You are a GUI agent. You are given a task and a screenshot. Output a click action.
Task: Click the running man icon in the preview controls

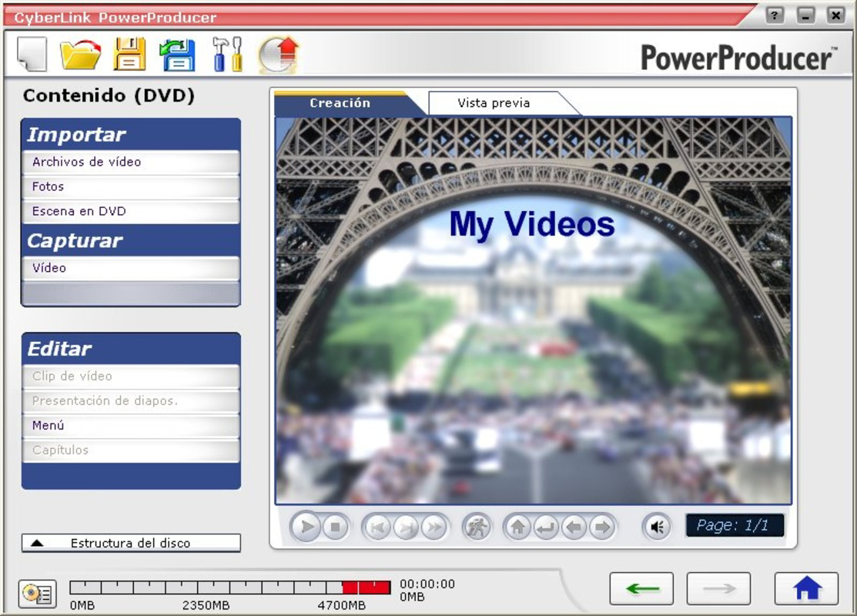click(x=477, y=527)
